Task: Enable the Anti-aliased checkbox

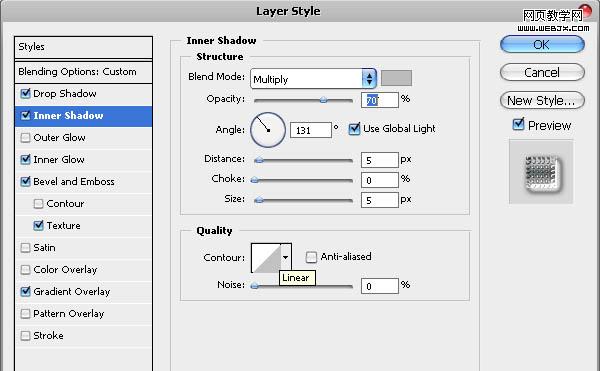Action: point(311,257)
